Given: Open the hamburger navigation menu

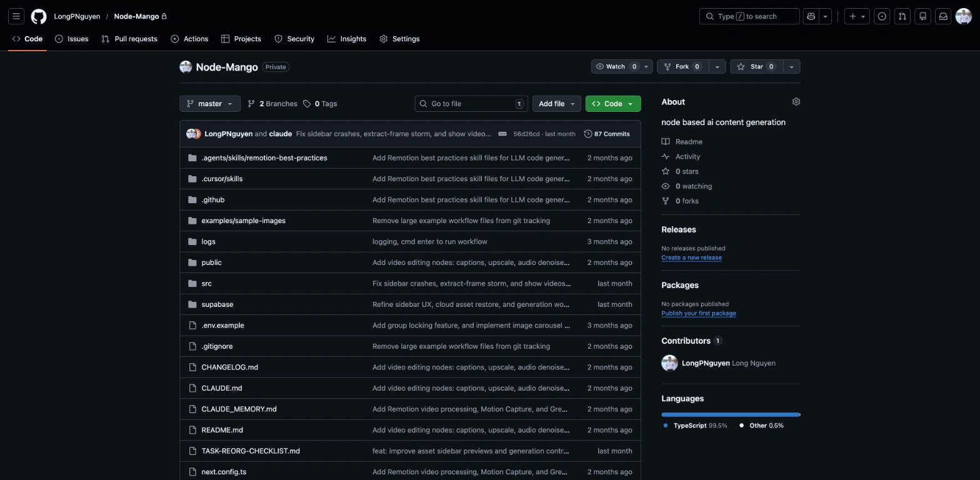Looking at the screenshot, I should coord(17,16).
